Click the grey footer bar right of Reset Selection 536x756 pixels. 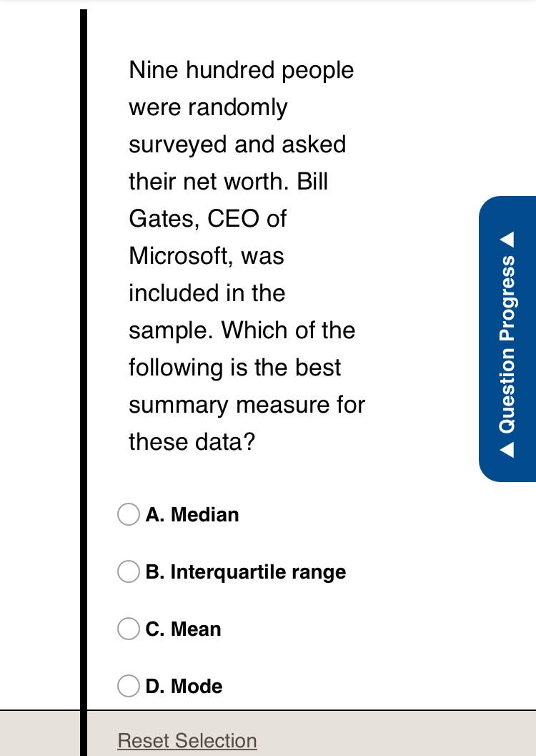pyautogui.click(x=395, y=733)
